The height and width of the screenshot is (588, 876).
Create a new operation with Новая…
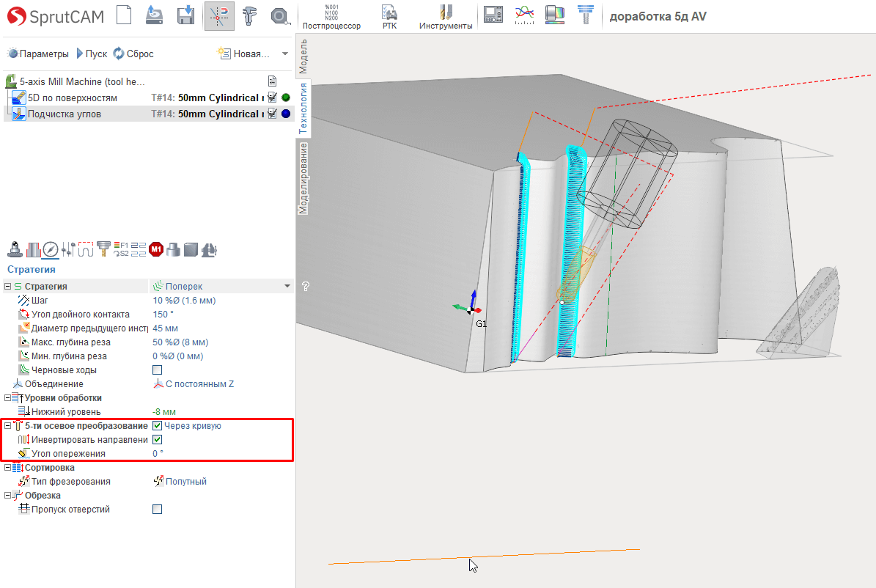(243, 54)
